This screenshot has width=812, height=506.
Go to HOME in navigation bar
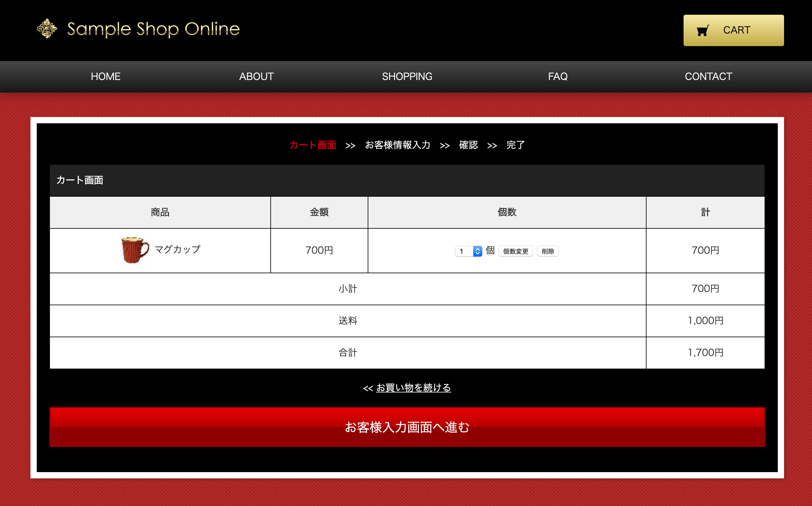[106, 77]
